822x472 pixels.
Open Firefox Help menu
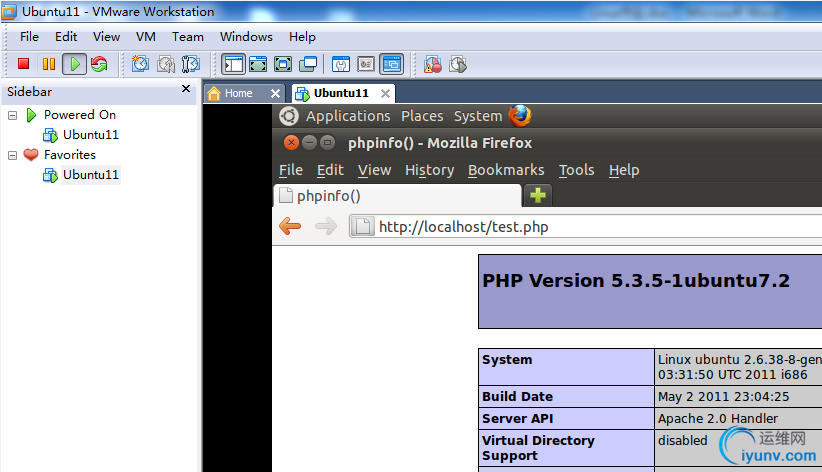(x=624, y=170)
